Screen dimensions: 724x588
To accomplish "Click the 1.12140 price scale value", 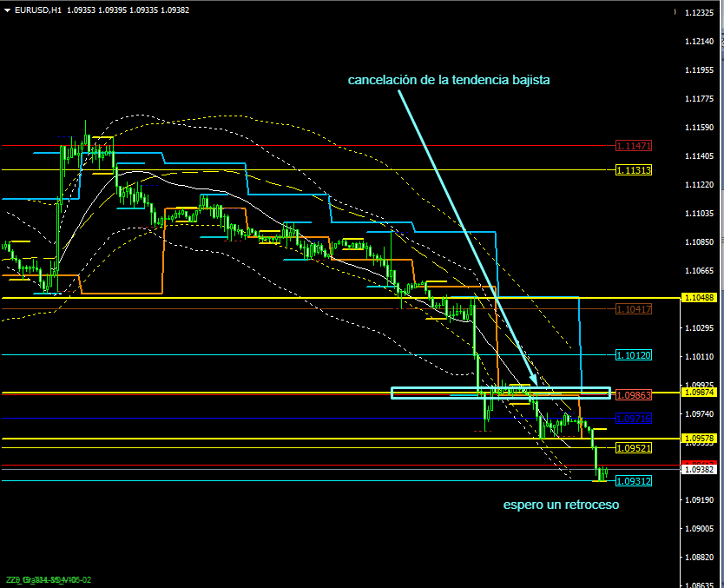I will (x=699, y=42).
